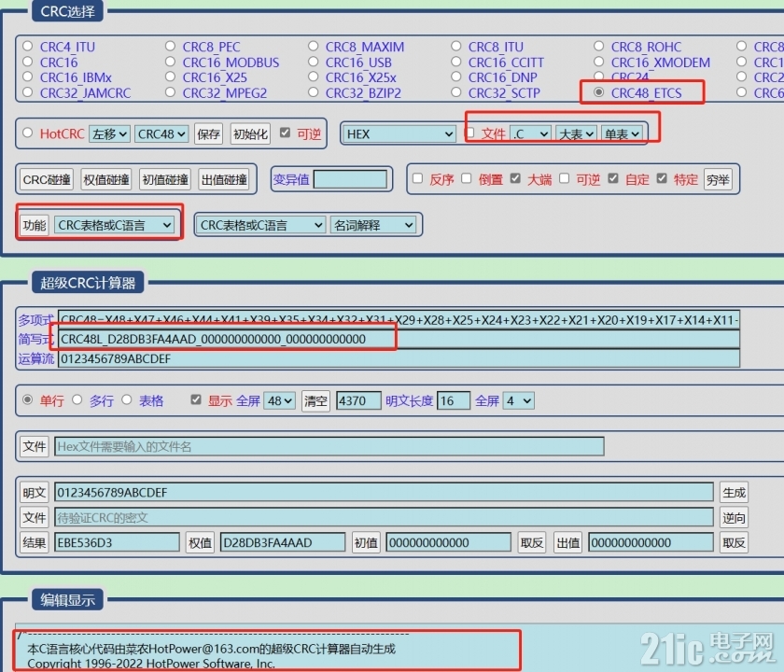Uncheck the 显示 checkbox
784x672 pixels.
[x=196, y=399]
